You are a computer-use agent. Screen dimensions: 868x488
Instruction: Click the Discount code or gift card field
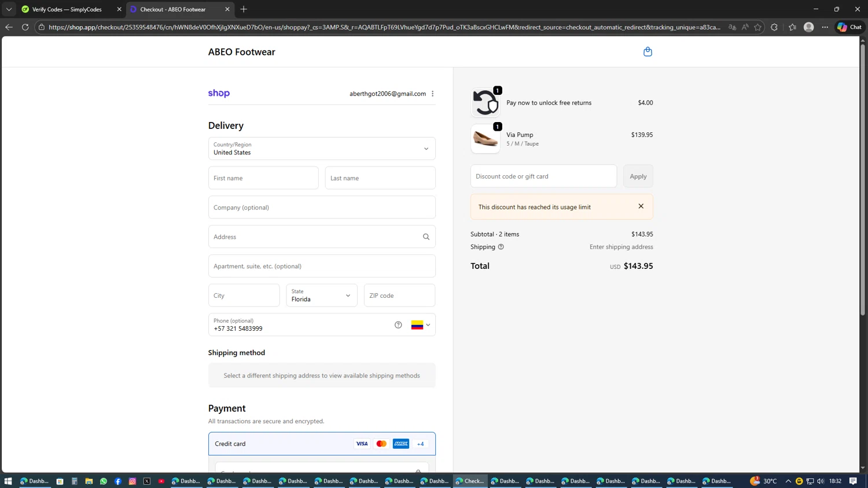click(543, 176)
